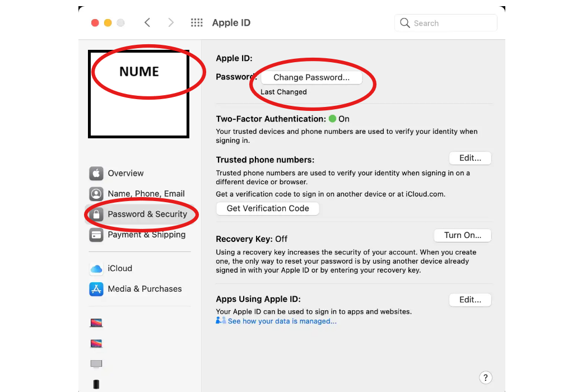
Task: Click the red close window button
Action: pyautogui.click(x=95, y=23)
